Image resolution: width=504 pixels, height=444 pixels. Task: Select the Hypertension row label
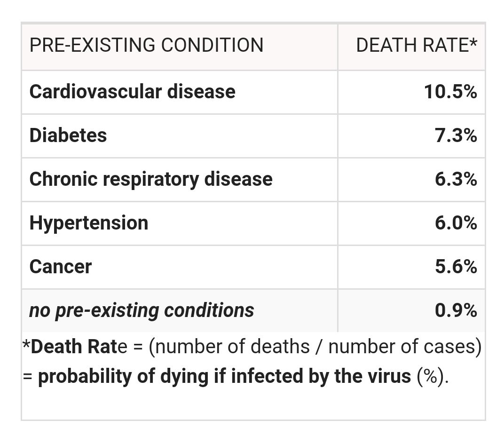[89, 222]
